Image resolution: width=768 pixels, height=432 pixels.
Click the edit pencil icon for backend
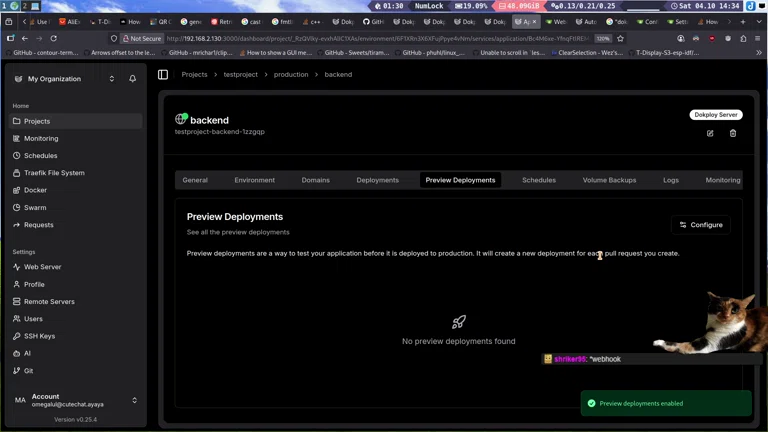(x=710, y=133)
